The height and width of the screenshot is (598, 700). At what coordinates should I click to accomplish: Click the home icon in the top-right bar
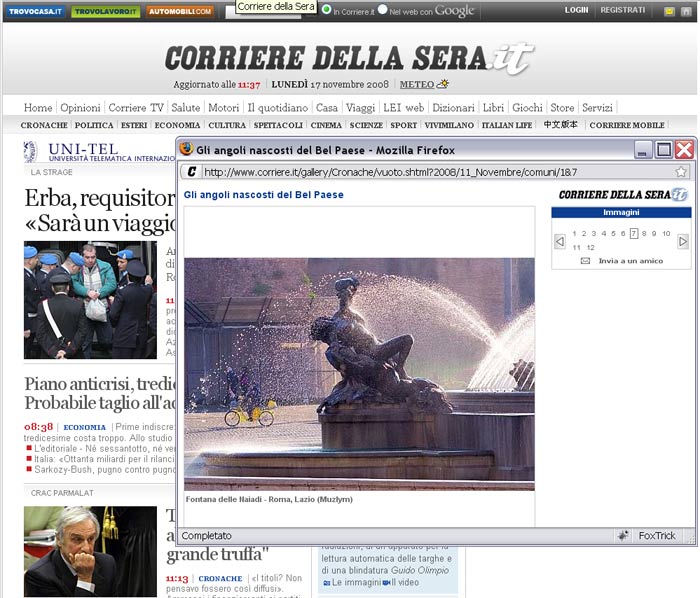pyautogui.click(x=686, y=12)
